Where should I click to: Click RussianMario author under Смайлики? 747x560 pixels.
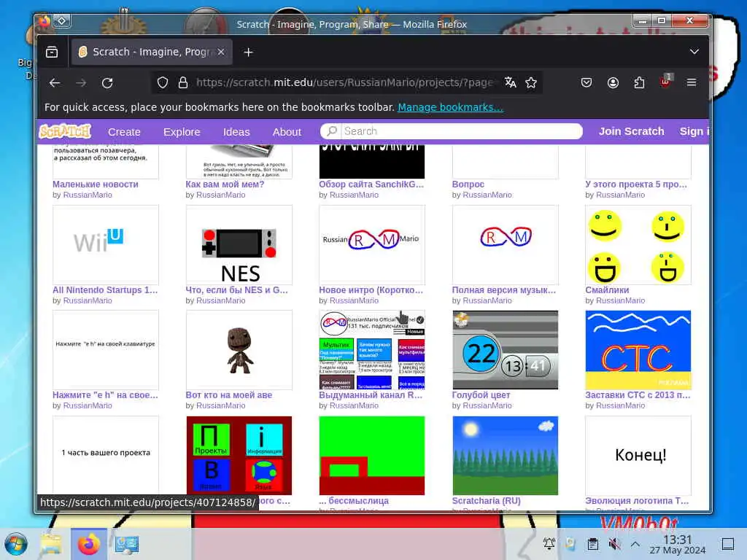pos(620,301)
